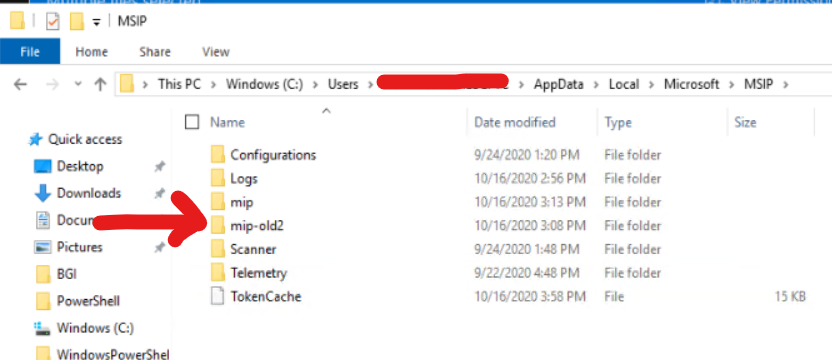
Task: Toggle the select-all checkbox in header
Action: pos(192,123)
